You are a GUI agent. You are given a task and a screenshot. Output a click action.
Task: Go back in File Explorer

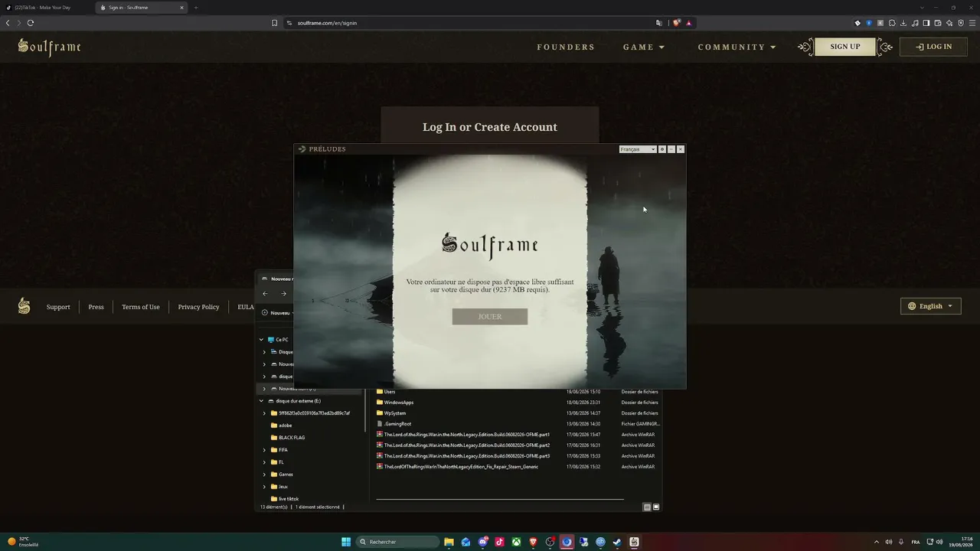(265, 294)
